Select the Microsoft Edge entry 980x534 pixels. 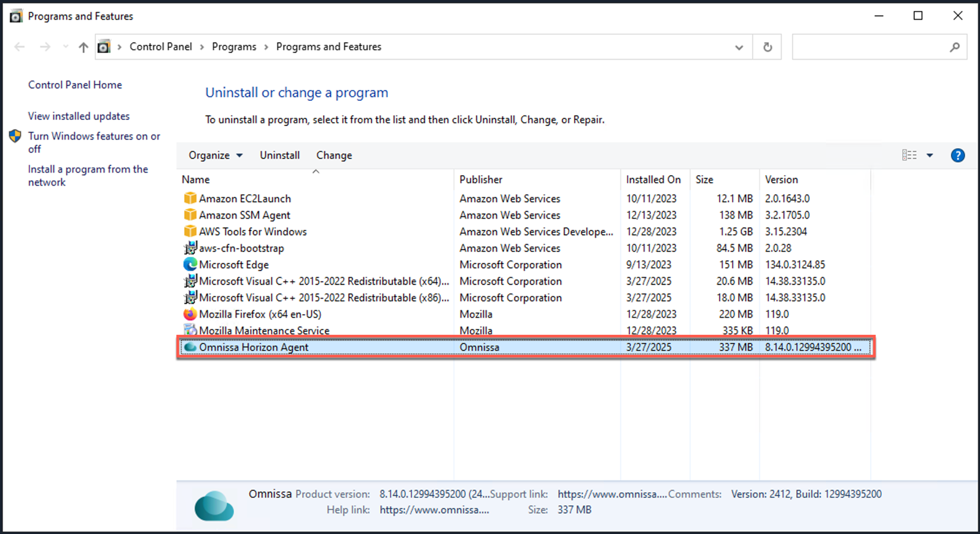tap(234, 265)
